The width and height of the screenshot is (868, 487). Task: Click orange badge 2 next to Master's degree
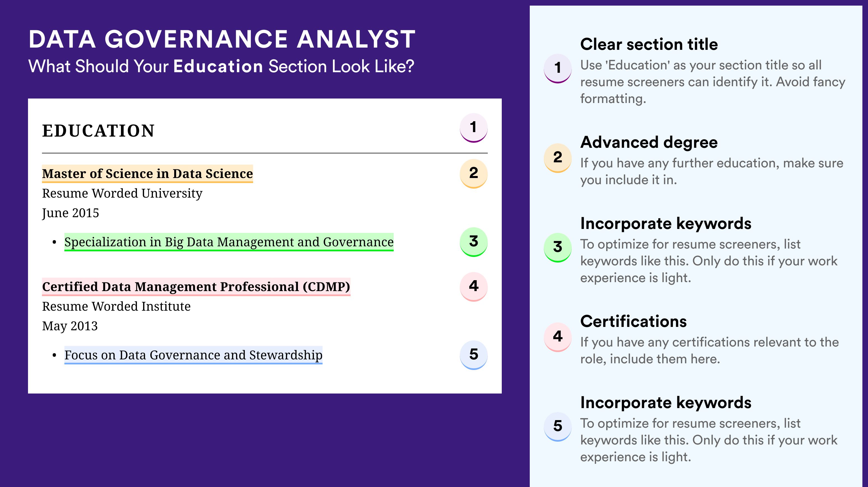pos(473,174)
